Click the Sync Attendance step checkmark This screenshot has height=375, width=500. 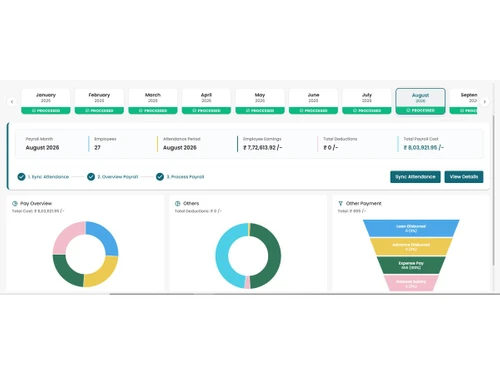(x=21, y=177)
